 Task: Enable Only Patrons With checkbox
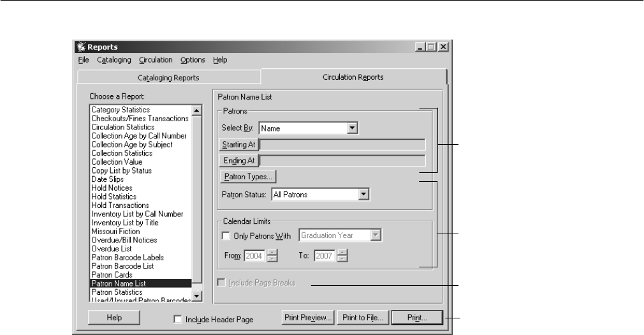(226, 236)
